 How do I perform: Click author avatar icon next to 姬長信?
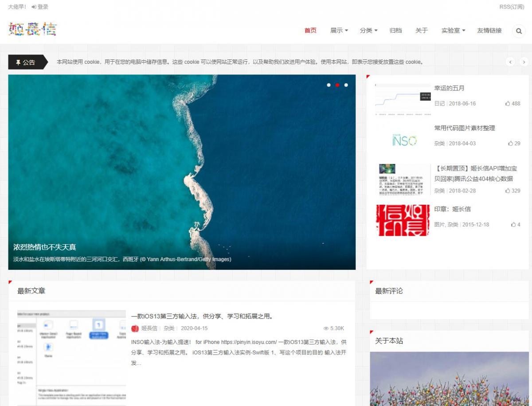[x=135, y=328]
